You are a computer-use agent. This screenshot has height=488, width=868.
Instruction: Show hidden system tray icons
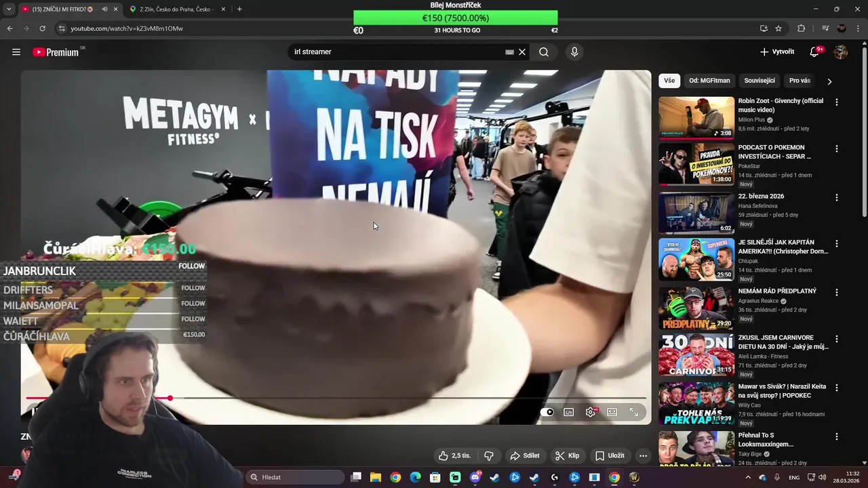point(748,477)
